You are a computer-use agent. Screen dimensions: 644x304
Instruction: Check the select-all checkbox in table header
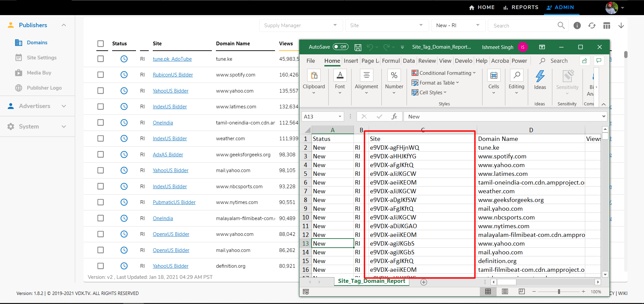pos(100,44)
